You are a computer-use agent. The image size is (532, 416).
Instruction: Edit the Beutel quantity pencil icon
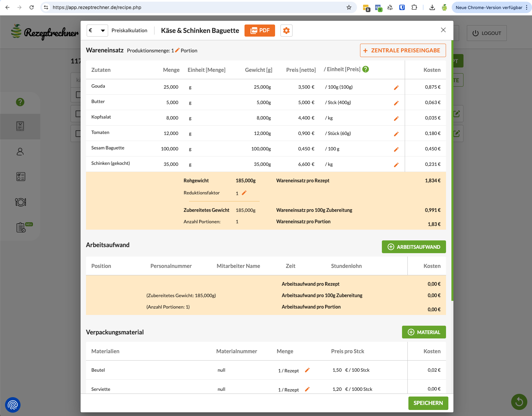point(307,370)
